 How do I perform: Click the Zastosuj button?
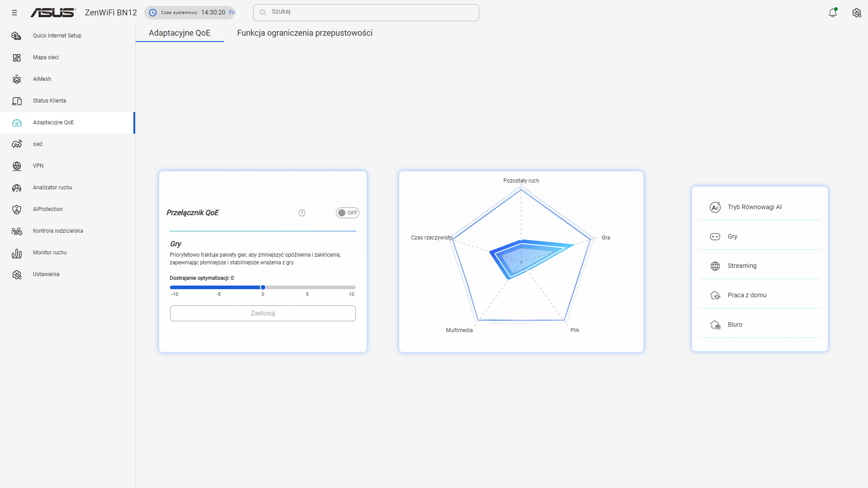[263, 313]
